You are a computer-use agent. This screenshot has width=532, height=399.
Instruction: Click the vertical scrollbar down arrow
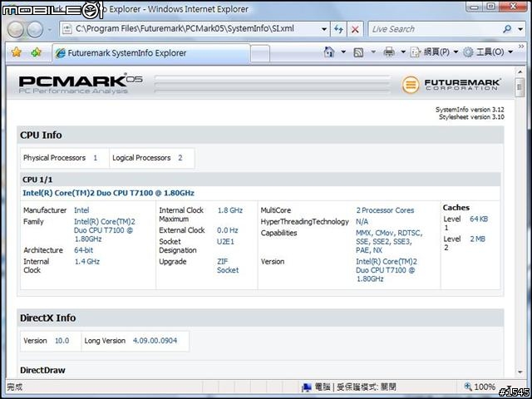[520, 372]
